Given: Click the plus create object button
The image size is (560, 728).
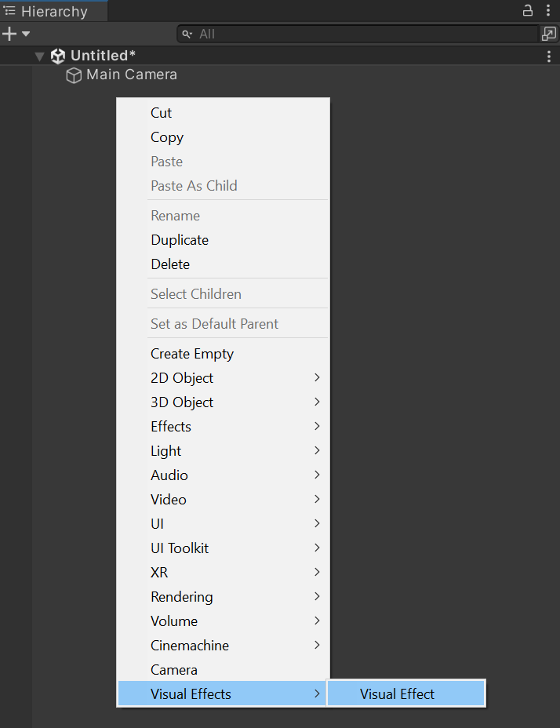Looking at the screenshot, I should tap(9, 34).
